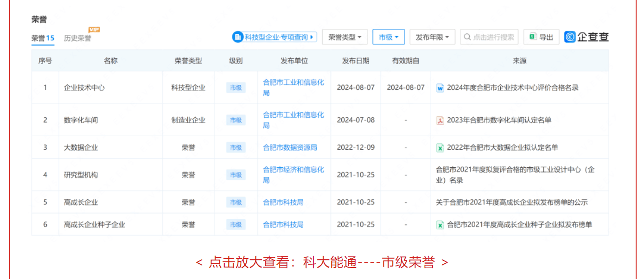Click the 企查查 logo icon
644x279 pixels.
click(570, 37)
